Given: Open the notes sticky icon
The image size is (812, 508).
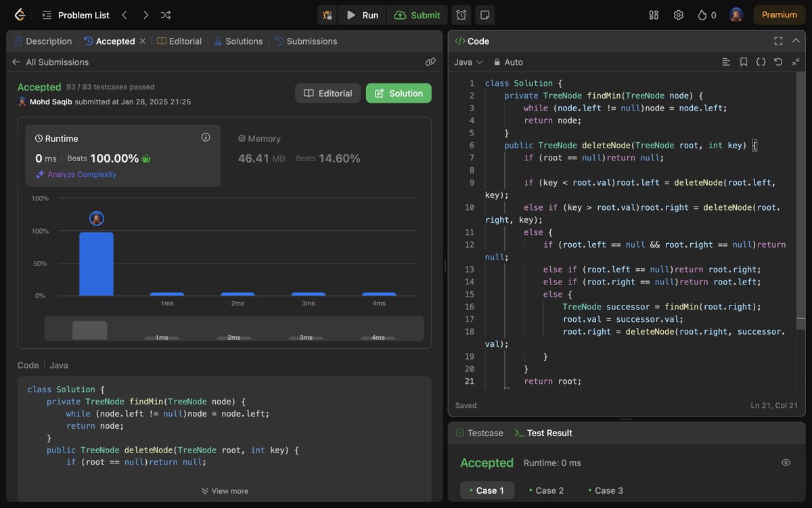Looking at the screenshot, I should coord(484,15).
